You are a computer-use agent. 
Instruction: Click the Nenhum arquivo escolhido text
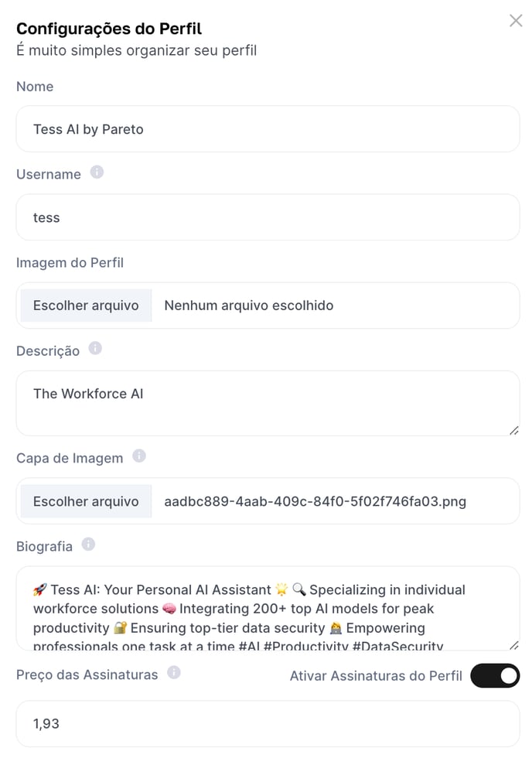tap(249, 306)
